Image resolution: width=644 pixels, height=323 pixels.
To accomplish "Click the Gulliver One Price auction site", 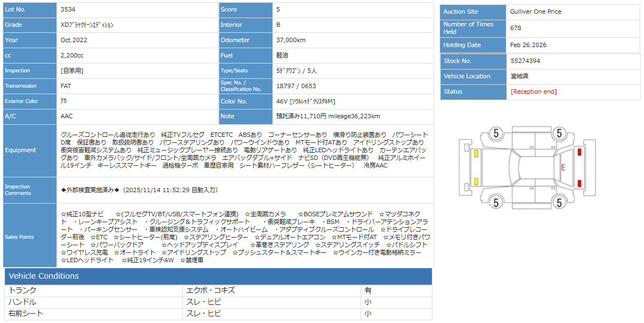I will pos(535,11).
